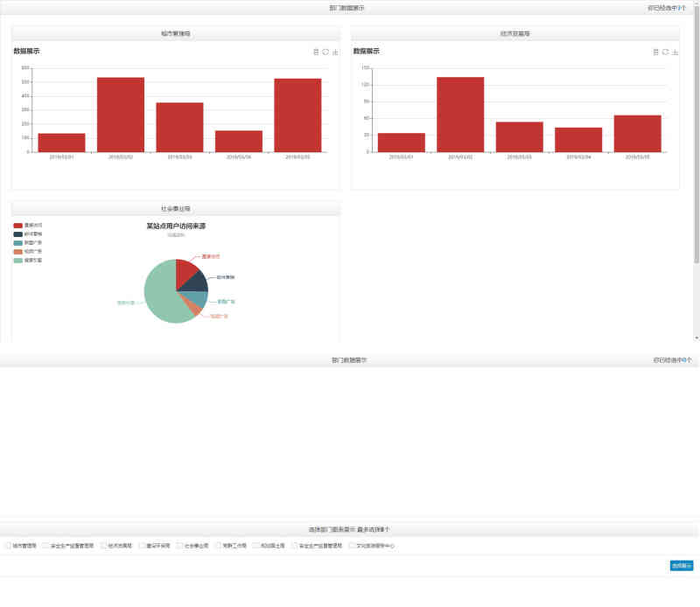Save the left bar chart as image
The height and width of the screenshot is (607, 700).
click(335, 52)
